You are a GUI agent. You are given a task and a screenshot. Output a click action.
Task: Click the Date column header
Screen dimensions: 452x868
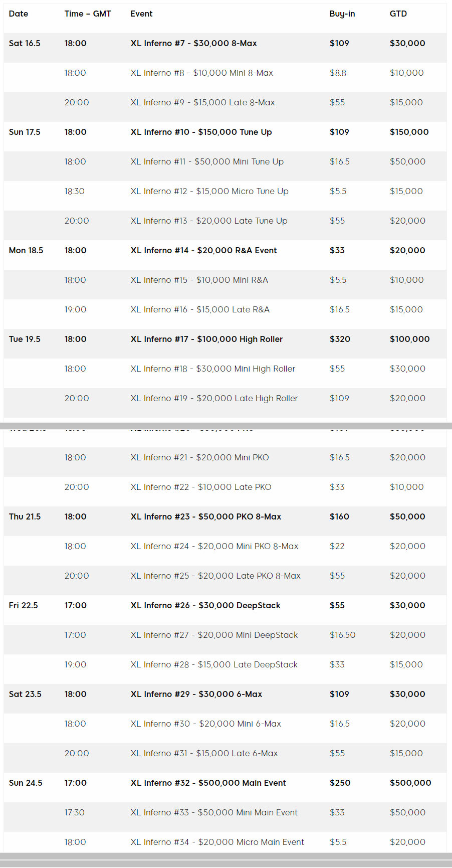coord(19,14)
